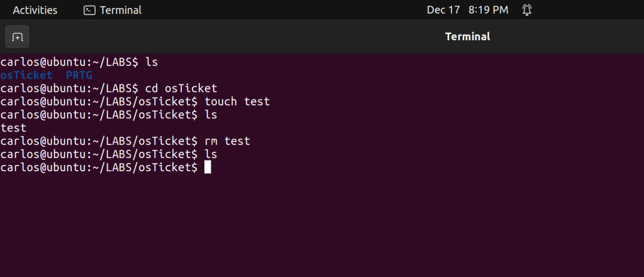Image resolution: width=644 pixels, height=277 pixels.
Task: Click the Terminal window title
Action: (x=467, y=37)
